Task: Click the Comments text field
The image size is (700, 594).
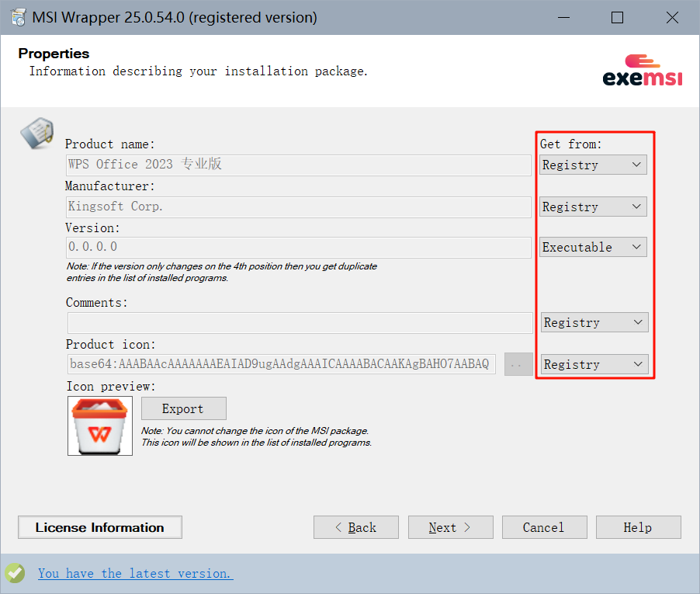Action: [x=299, y=322]
